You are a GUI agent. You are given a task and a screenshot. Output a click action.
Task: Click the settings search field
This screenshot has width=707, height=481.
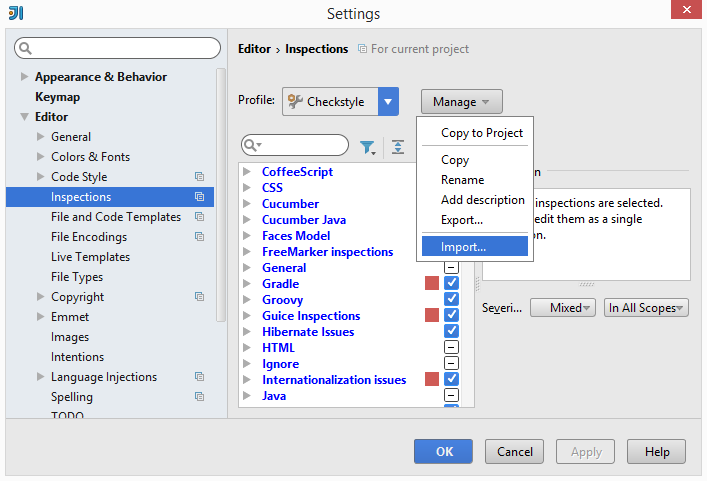point(117,48)
